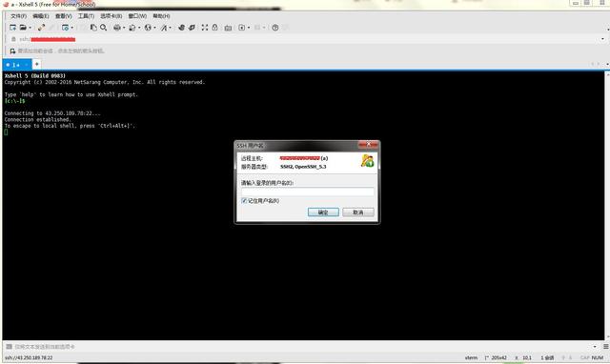Focus the login user name input field

(307, 192)
